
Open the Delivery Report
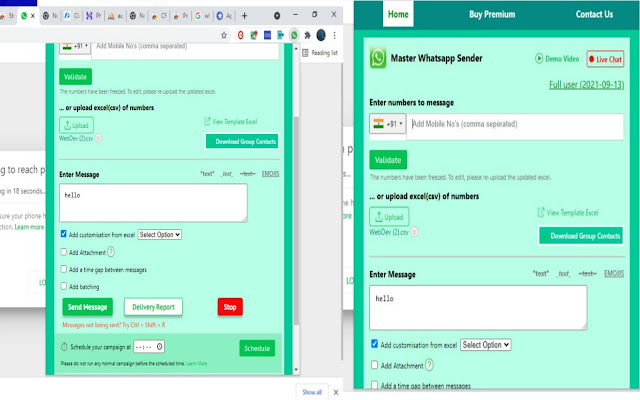[x=153, y=307]
